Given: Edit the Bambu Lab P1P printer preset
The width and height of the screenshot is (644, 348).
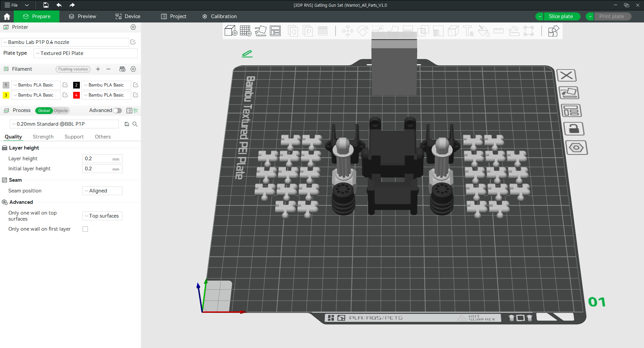Looking at the screenshot, I should (133, 42).
